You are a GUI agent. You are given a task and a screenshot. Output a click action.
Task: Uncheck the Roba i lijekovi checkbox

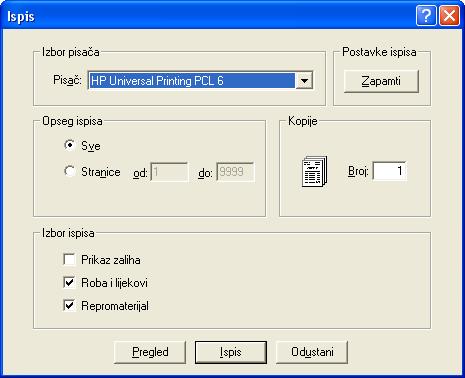coord(69,283)
